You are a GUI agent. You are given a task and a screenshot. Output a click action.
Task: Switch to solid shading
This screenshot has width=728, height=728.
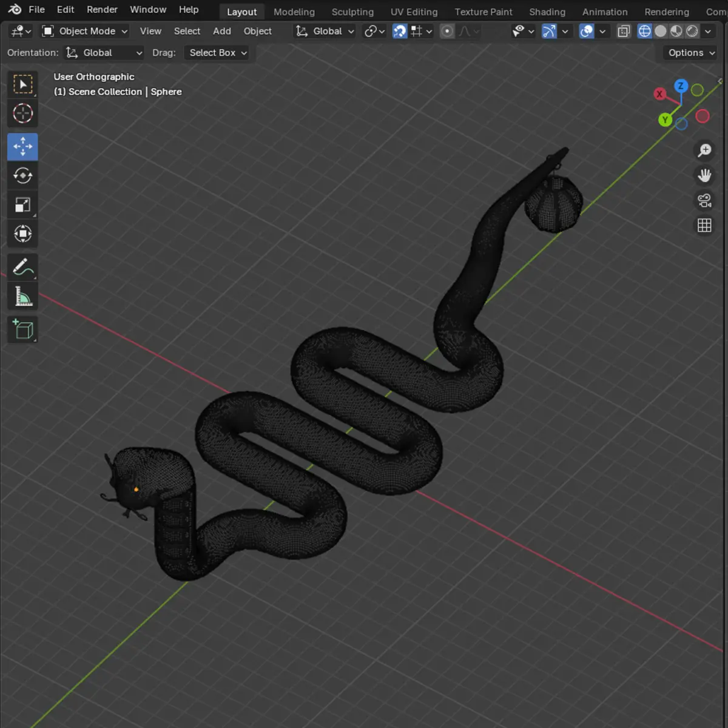pyautogui.click(x=661, y=31)
